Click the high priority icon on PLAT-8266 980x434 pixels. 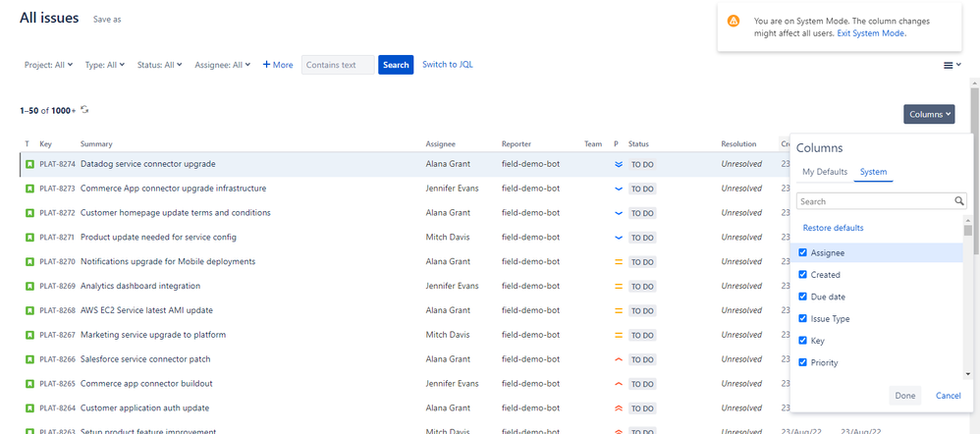click(x=618, y=359)
